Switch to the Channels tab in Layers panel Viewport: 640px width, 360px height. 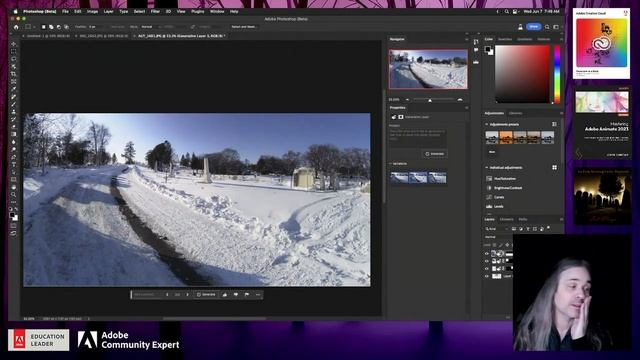(507, 220)
